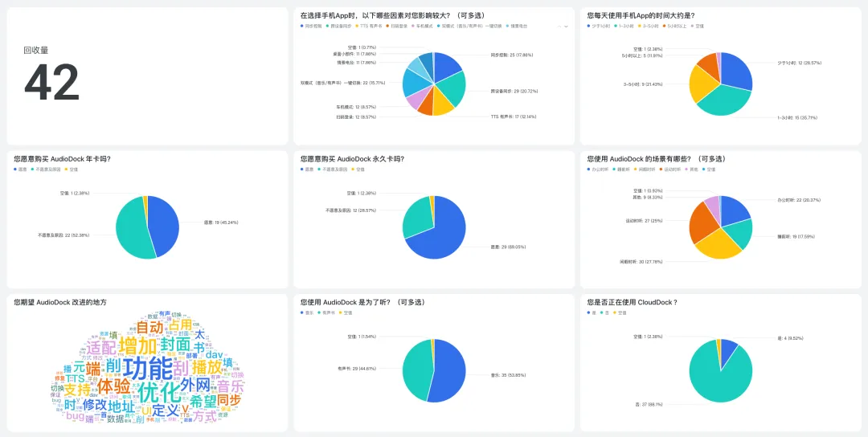Toggle 有声书 legend in 是为了听 chart
Screen dimensions: 868x437
327,312
